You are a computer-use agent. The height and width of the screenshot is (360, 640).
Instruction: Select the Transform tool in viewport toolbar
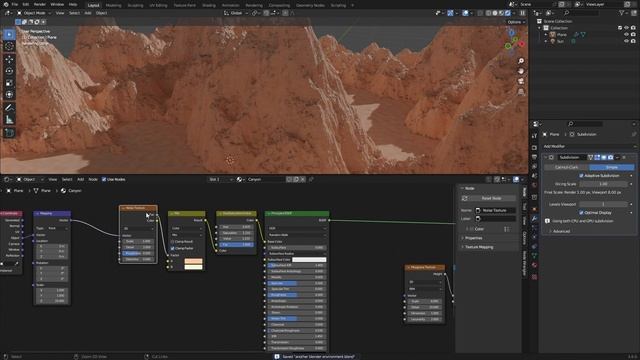tap(9, 95)
